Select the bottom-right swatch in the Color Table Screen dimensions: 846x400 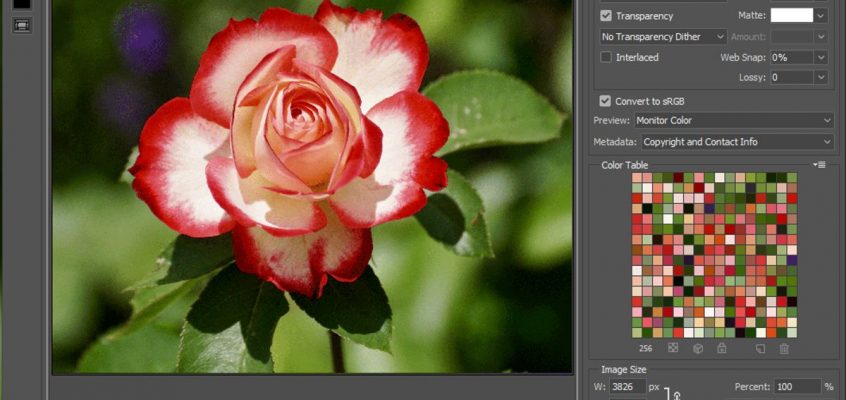tap(792, 333)
